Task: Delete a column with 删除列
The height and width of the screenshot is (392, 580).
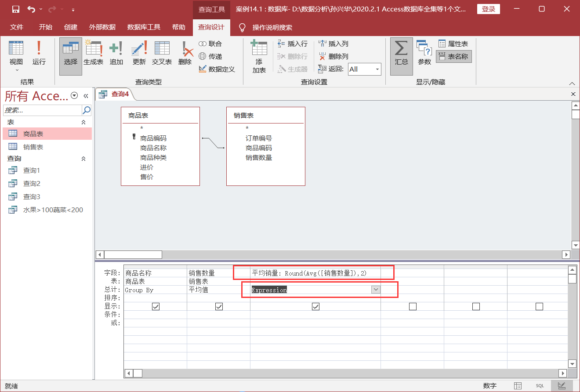Action: [x=333, y=56]
